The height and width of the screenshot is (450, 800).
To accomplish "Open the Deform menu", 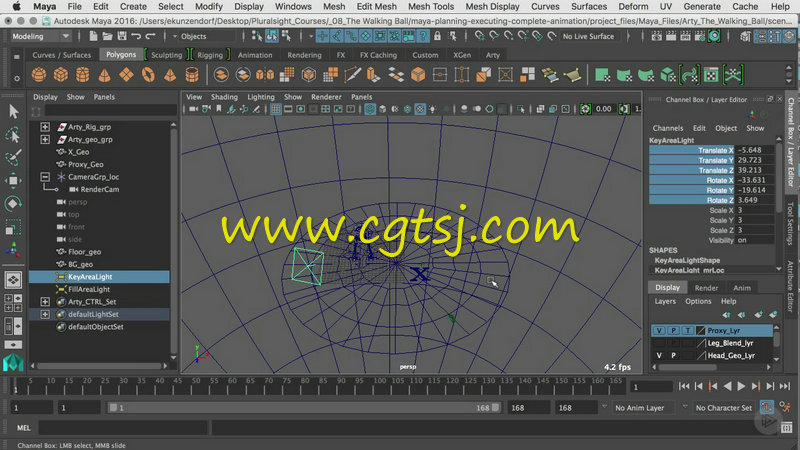I will point(633,7).
